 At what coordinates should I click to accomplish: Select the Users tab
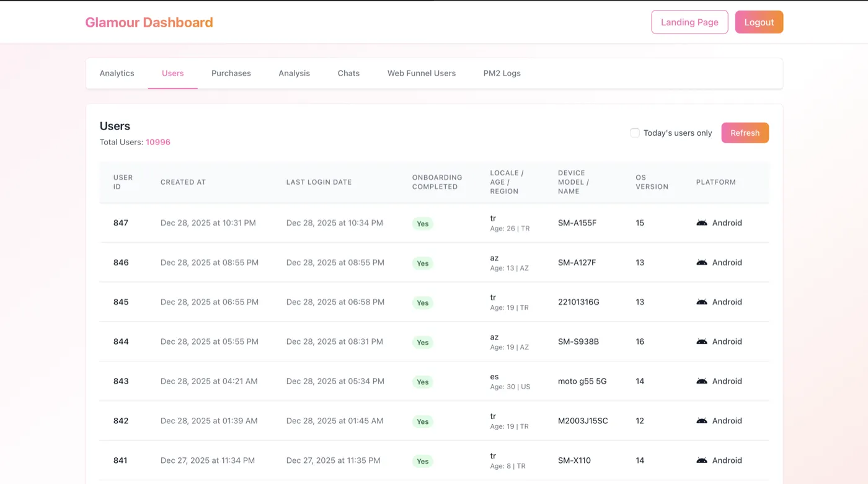click(x=173, y=73)
